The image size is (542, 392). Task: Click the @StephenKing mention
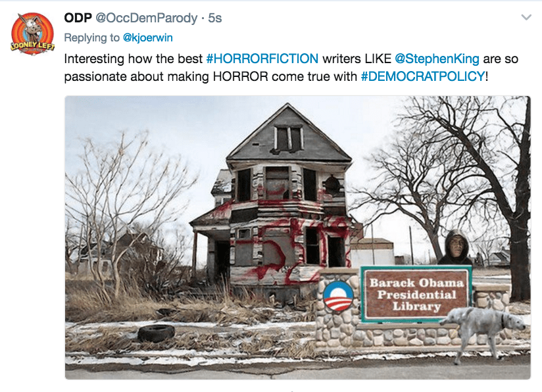pyautogui.click(x=437, y=59)
